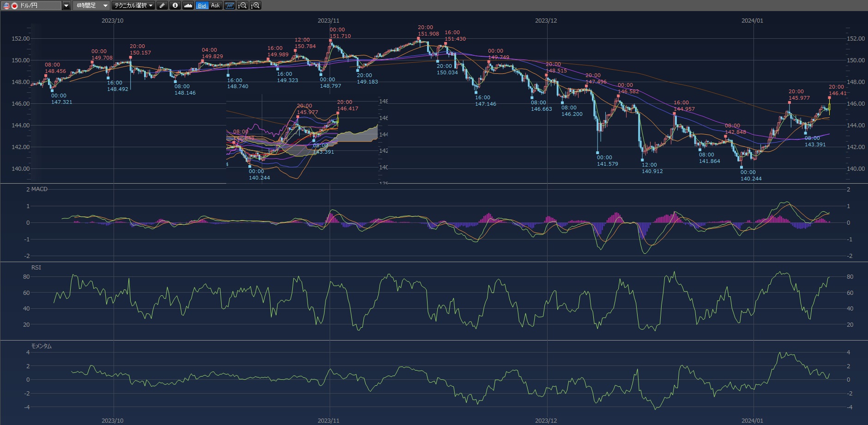Switch price display to Ask
This screenshot has height=425, width=868.
[215, 6]
